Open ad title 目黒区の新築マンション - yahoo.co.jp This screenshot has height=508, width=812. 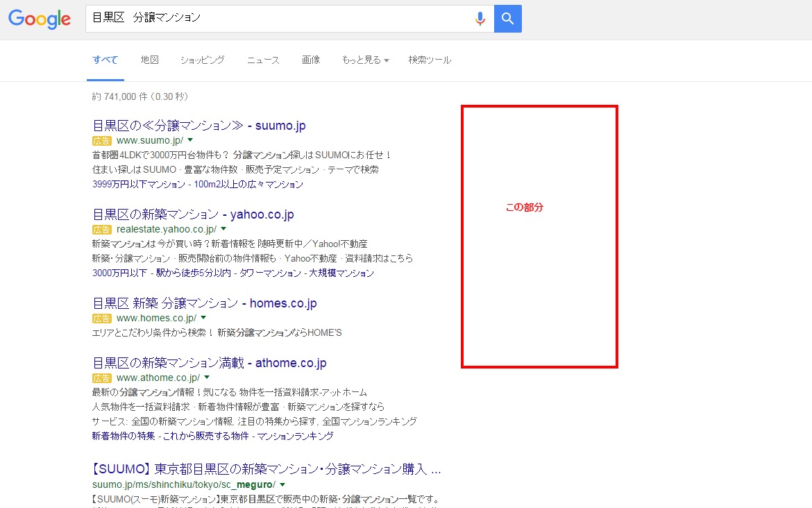193,214
